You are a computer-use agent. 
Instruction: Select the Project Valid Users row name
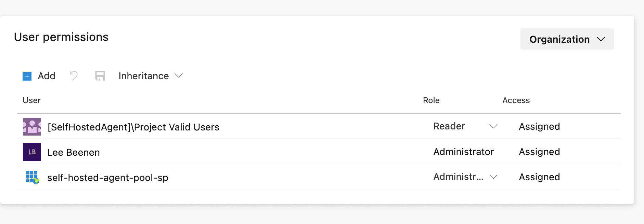click(x=133, y=127)
